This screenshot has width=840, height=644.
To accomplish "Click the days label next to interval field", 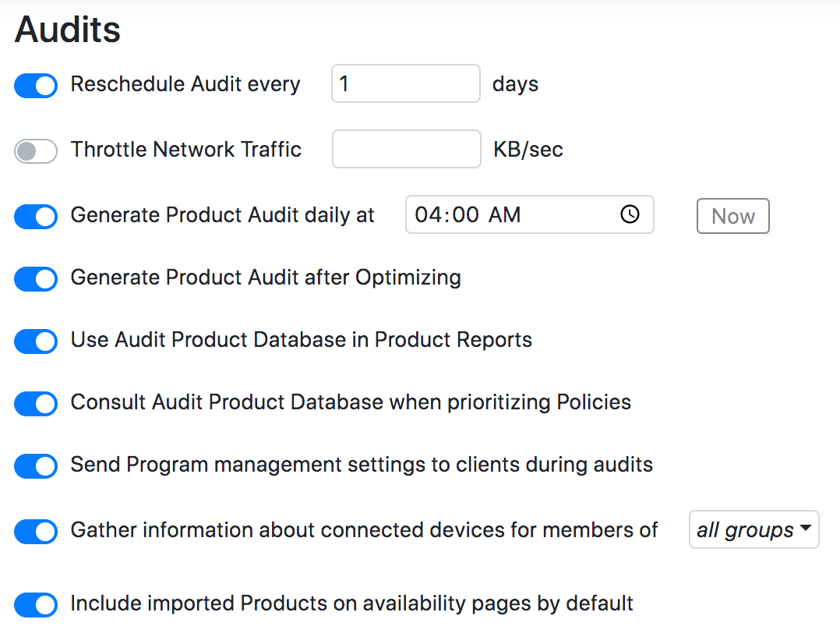I will click(x=514, y=84).
